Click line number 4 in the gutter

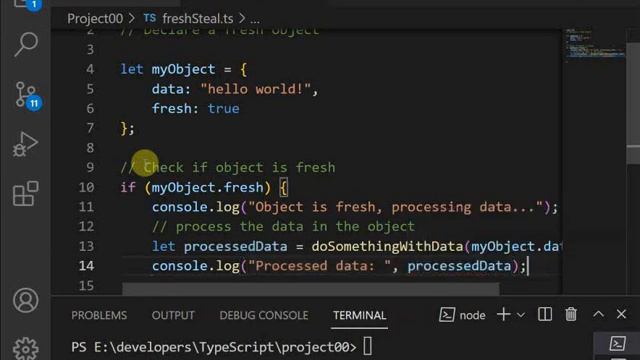point(90,69)
